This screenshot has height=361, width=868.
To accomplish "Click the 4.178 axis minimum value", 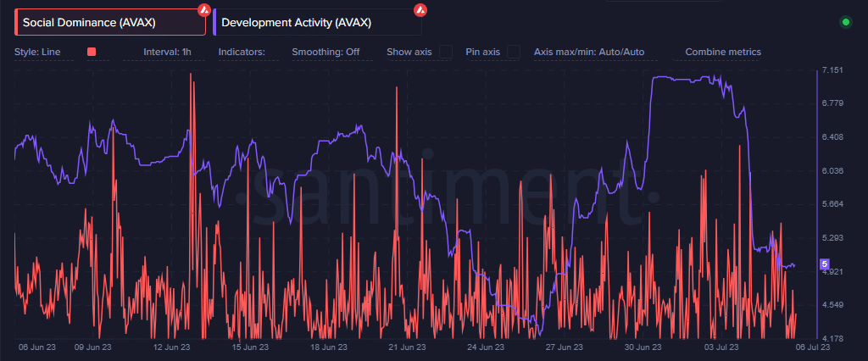I will (x=834, y=339).
